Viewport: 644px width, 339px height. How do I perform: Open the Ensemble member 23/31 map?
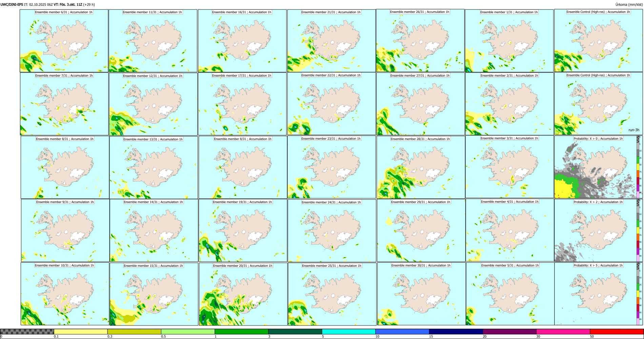(331, 167)
